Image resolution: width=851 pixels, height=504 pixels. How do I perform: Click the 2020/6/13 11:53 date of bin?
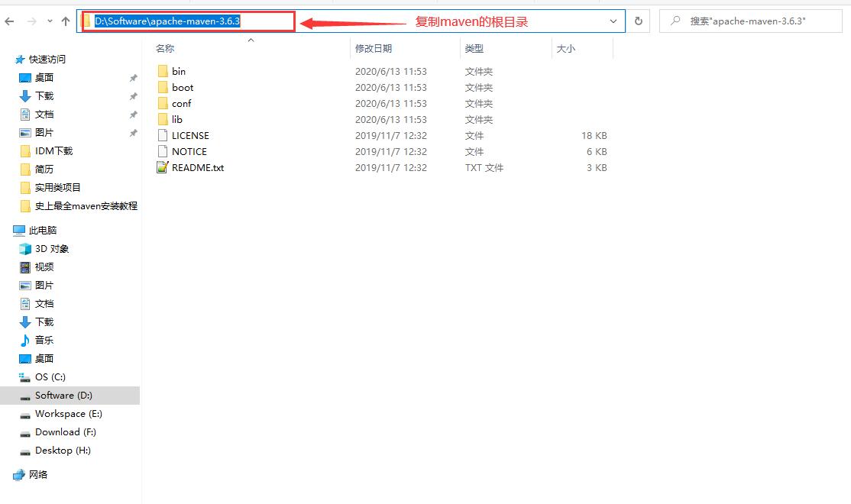391,71
